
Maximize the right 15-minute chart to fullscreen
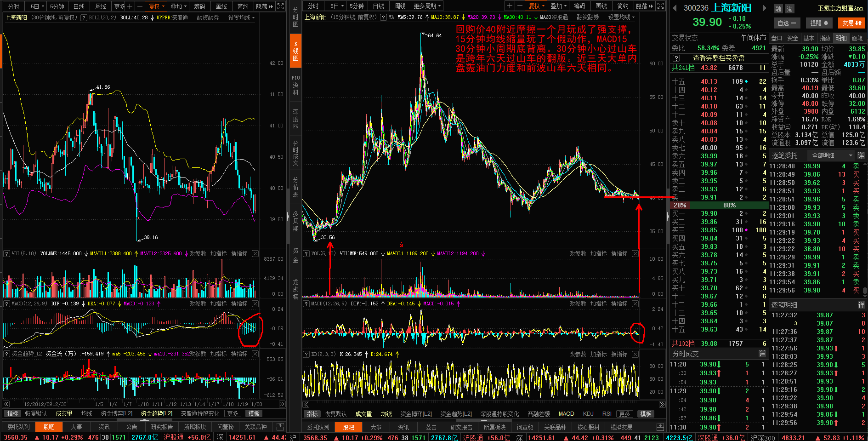pyautogui.click(x=660, y=6)
